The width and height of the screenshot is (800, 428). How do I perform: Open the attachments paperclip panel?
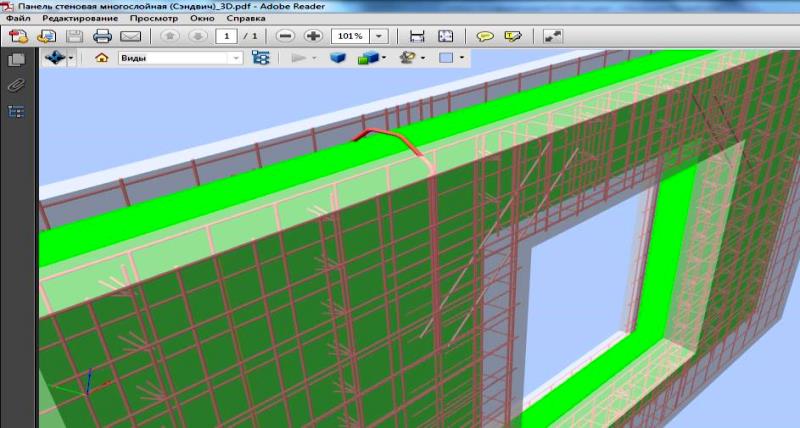16,85
